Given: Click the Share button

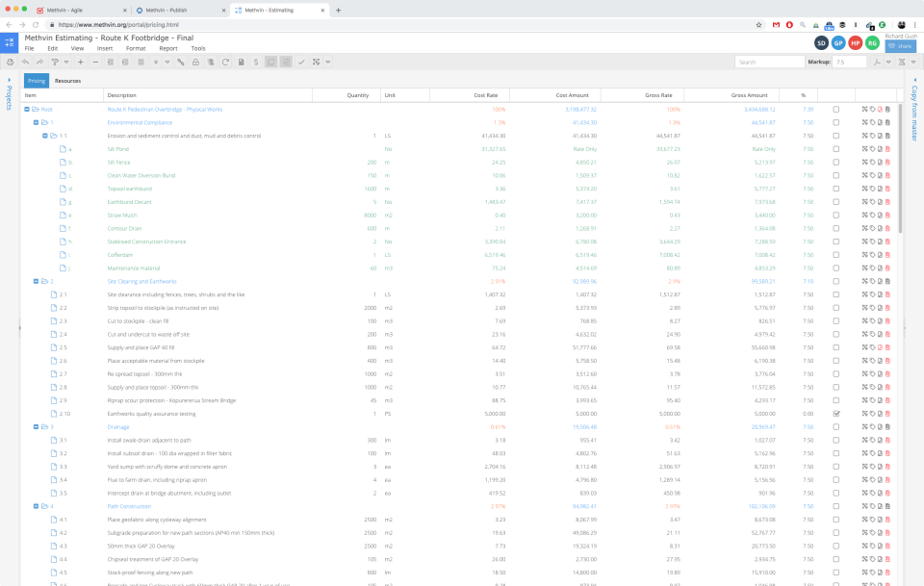Looking at the screenshot, I should pyautogui.click(x=899, y=45).
